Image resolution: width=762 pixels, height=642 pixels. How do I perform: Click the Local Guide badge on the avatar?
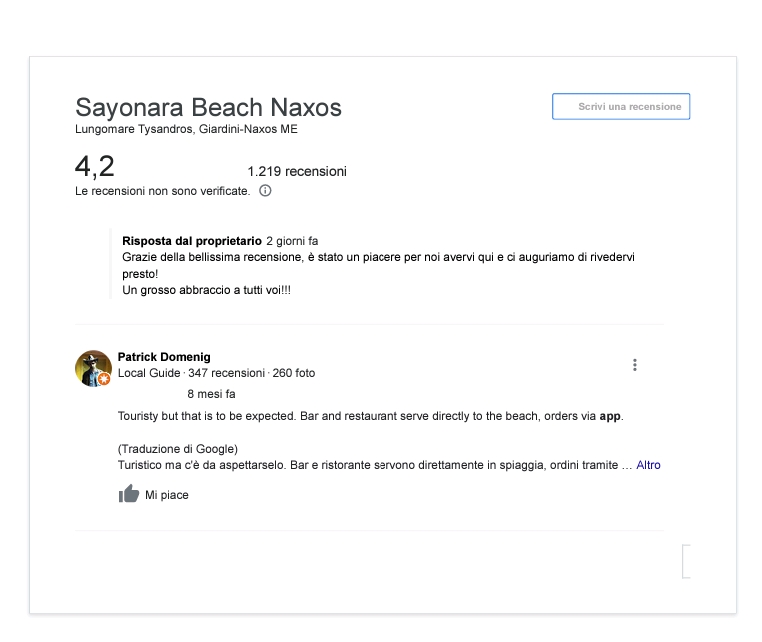pyautogui.click(x=104, y=380)
